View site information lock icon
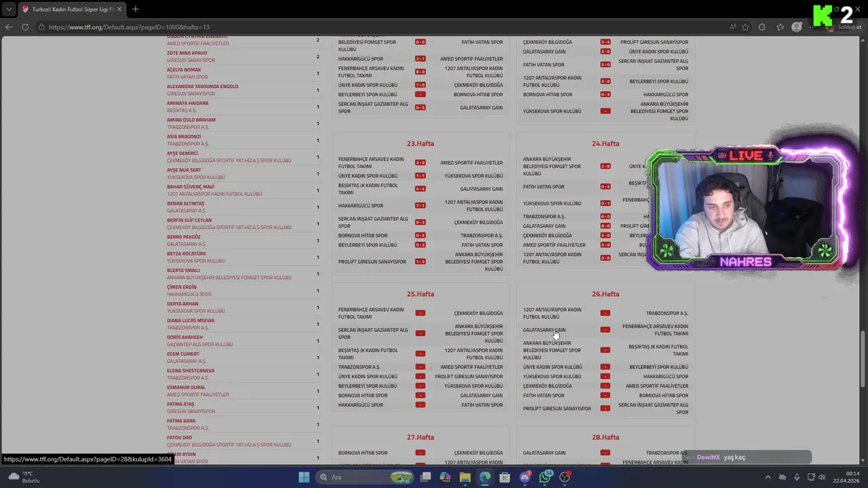The height and width of the screenshot is (488, 868). click(41, 27)
